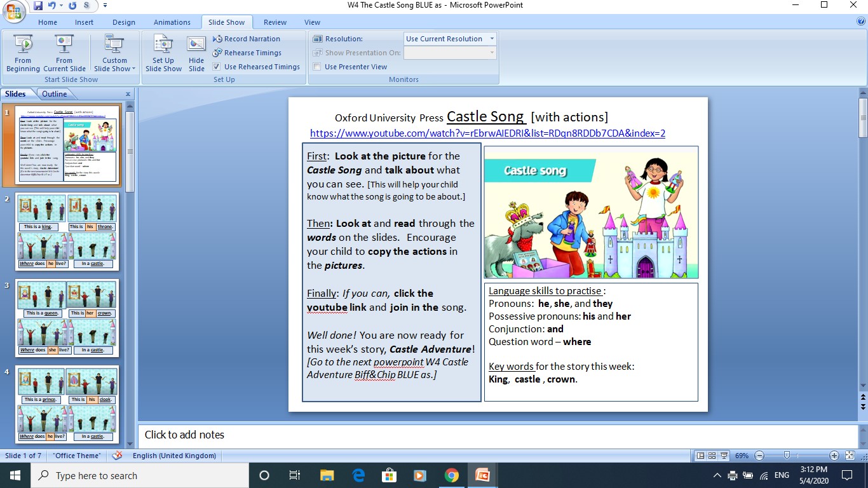Click the Hide Slide button
Viewport: 868px width, 488px height.
[196, 53]
